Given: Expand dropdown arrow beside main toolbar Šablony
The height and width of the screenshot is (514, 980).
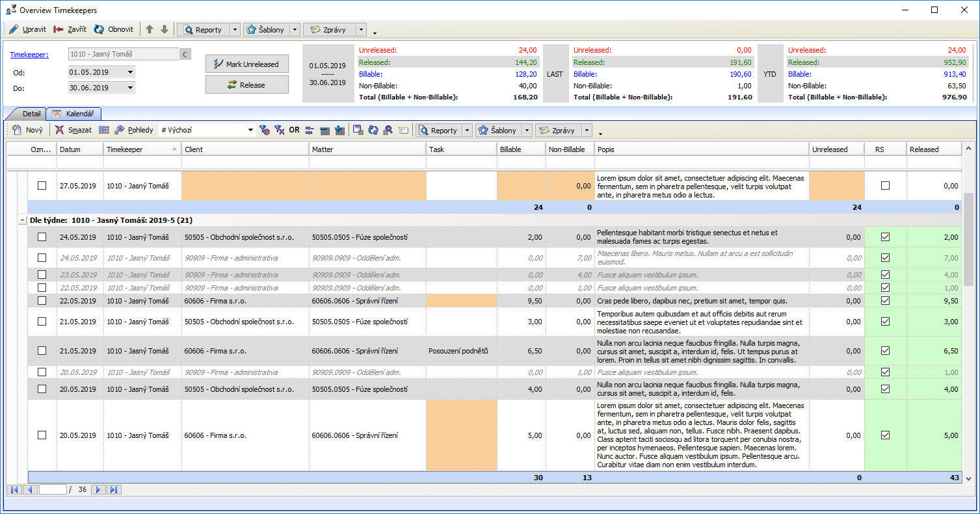Looking at the screenshot, I should (x=295, y=30).
